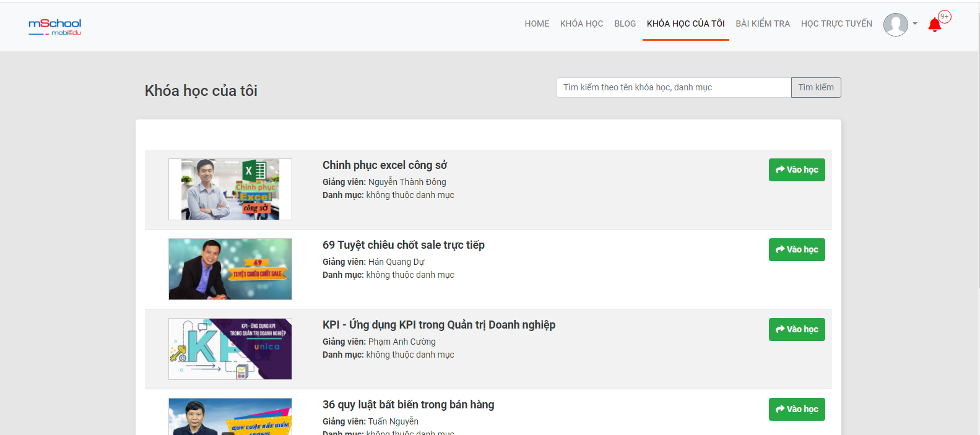Viewport: 980px width, 435px height.
Task: Open the 69 Tuyệt chiêu chốt sale thumbnail
Action: coord(230,269)
